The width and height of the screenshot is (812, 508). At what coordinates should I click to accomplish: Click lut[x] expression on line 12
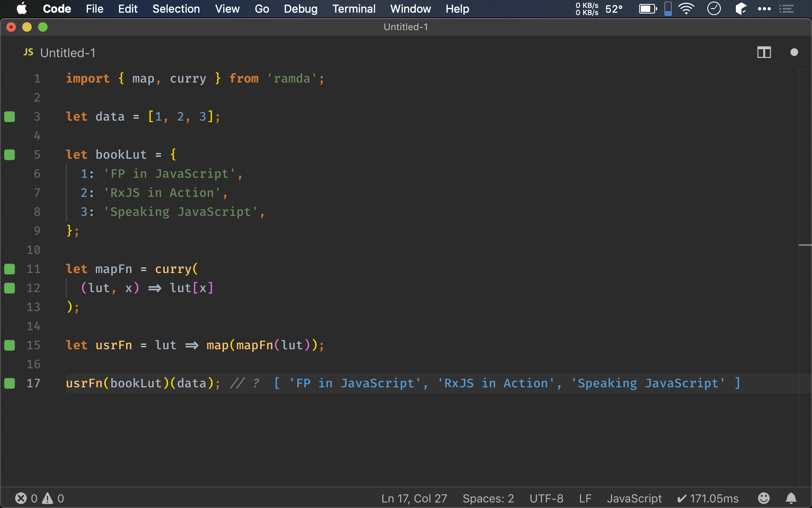click(x=192, y=288)
